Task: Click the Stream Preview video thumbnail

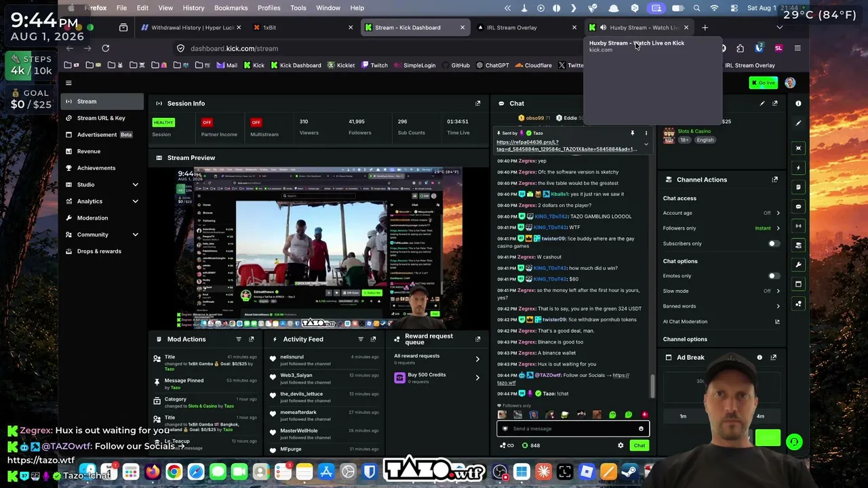Action: click(x=319, y=248)
